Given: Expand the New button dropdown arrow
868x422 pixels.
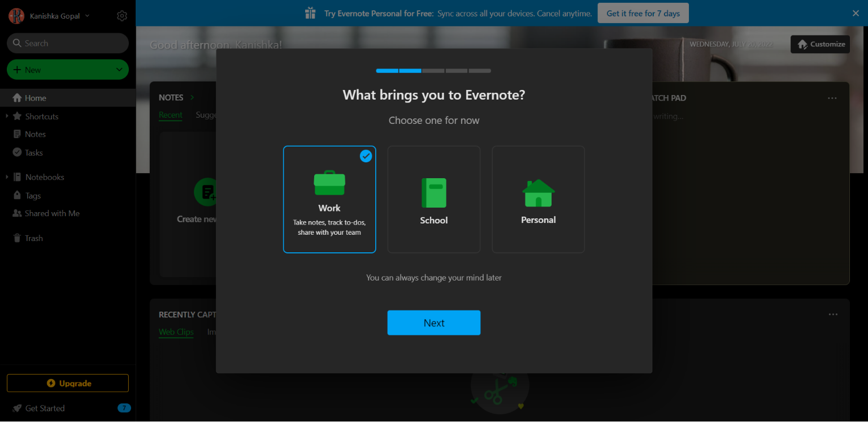Looking at the screenshot, I should point(119,70).
